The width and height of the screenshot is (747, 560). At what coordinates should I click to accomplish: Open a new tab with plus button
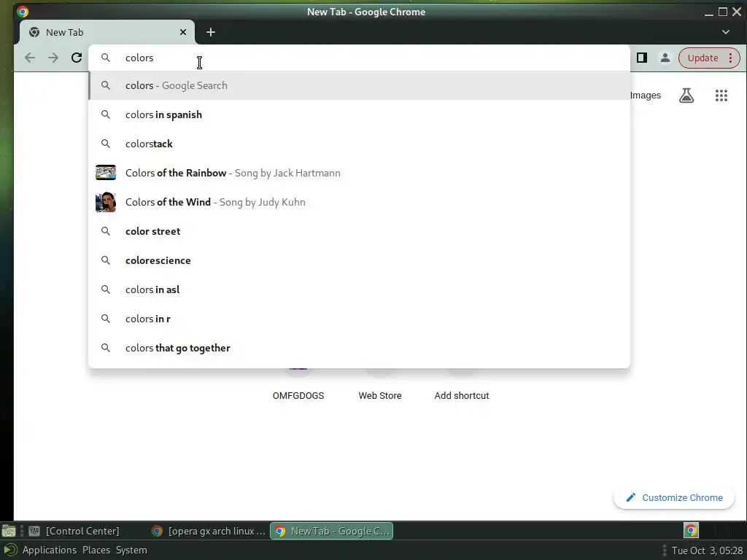(x=211, y=32)
